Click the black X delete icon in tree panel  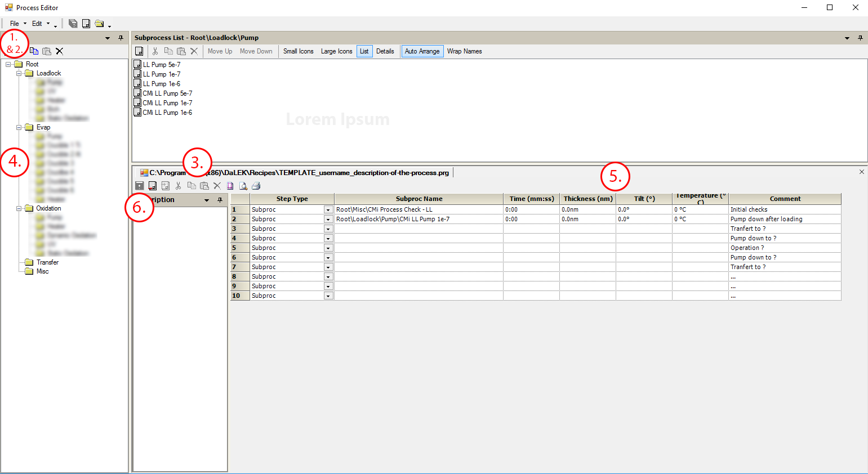tap(59, 51)
